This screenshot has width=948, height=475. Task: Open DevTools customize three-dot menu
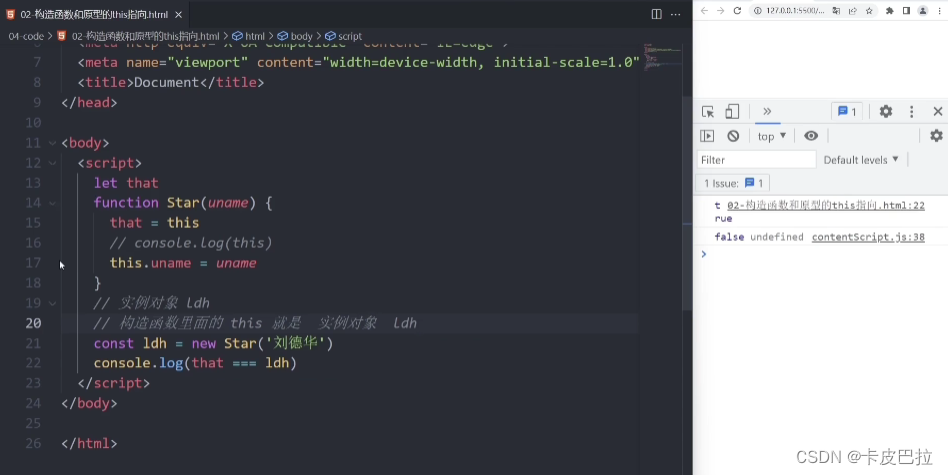tap(912, 111)
